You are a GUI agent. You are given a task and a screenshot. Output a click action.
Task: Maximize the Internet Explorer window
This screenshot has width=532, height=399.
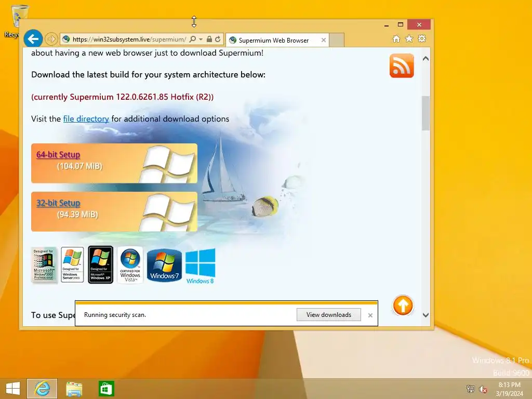point(401,25)
